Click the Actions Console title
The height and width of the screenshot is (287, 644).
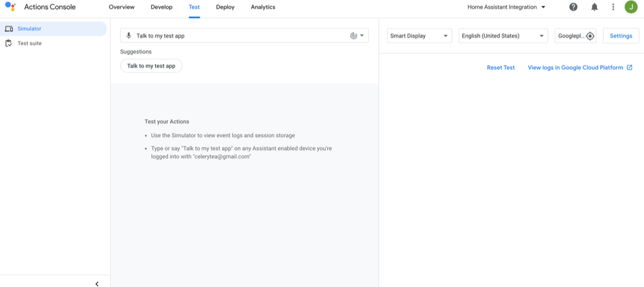[x=50, y=7]
